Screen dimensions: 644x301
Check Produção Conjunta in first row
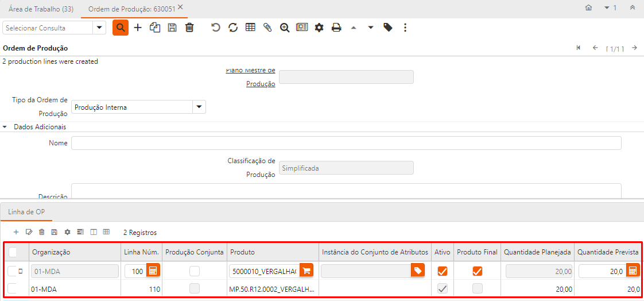point(195,271)
